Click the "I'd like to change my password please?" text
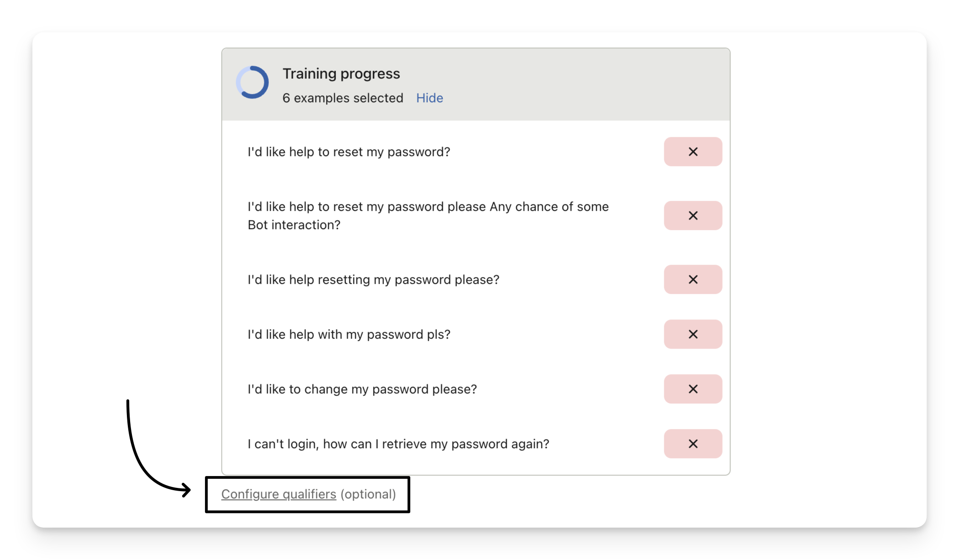Screen dimensions: 959x560 point(362,389)
